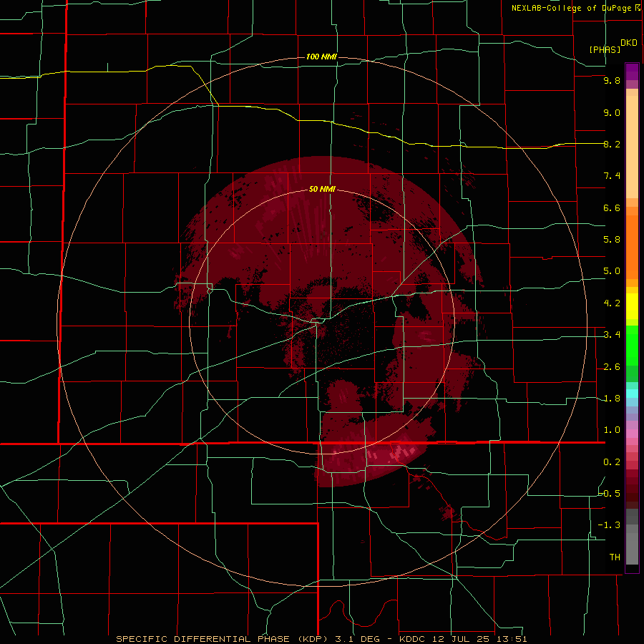The height and width of the screenshot is (644, 644).
Task: Click the KDDC station identifier in caption
Action: [x=412, y=639]
